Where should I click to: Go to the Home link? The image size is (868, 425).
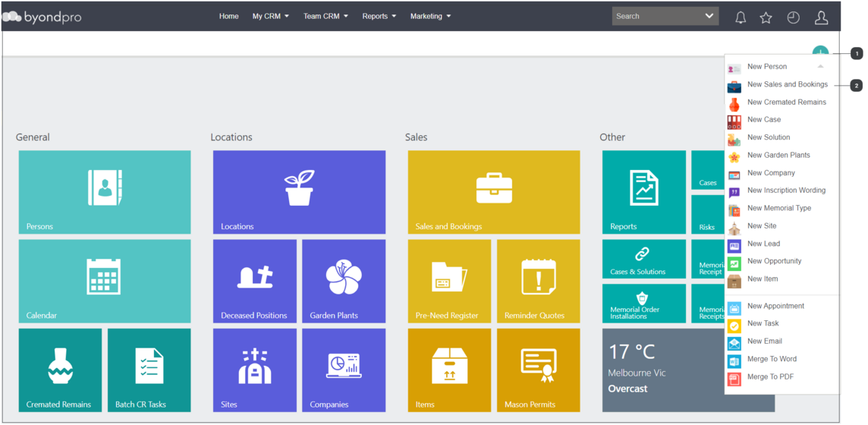(228, 16)
